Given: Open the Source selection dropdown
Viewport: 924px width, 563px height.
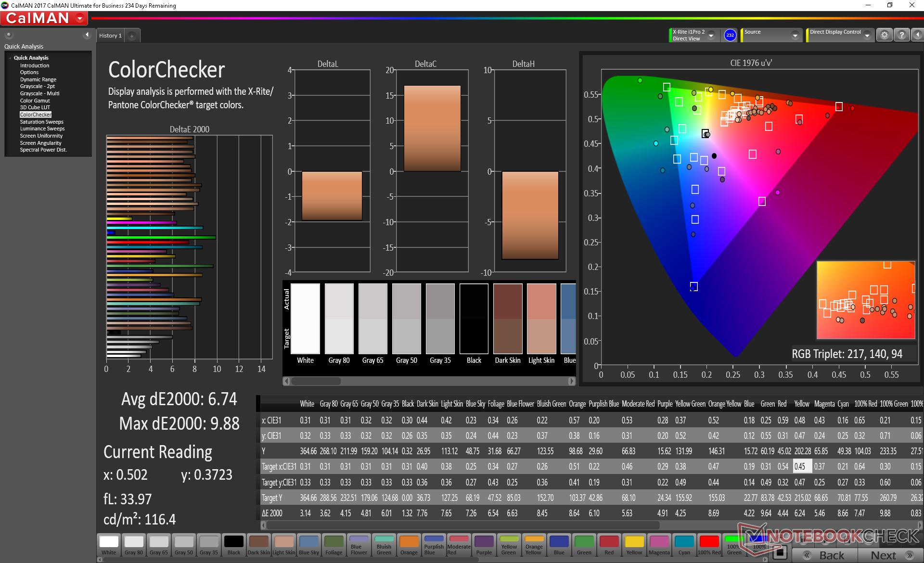Looking at the screenshot, I should (x=795, y=36).
